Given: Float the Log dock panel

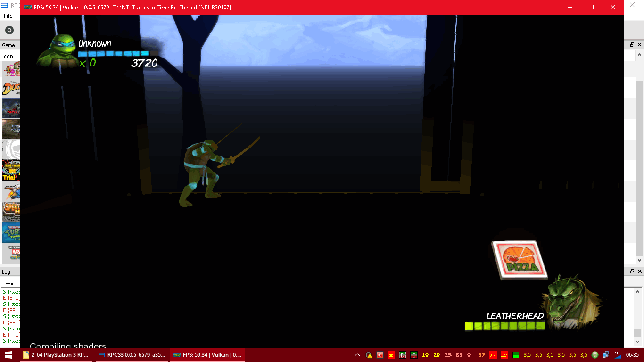Looking at the screenshot, I should (632, 271).
